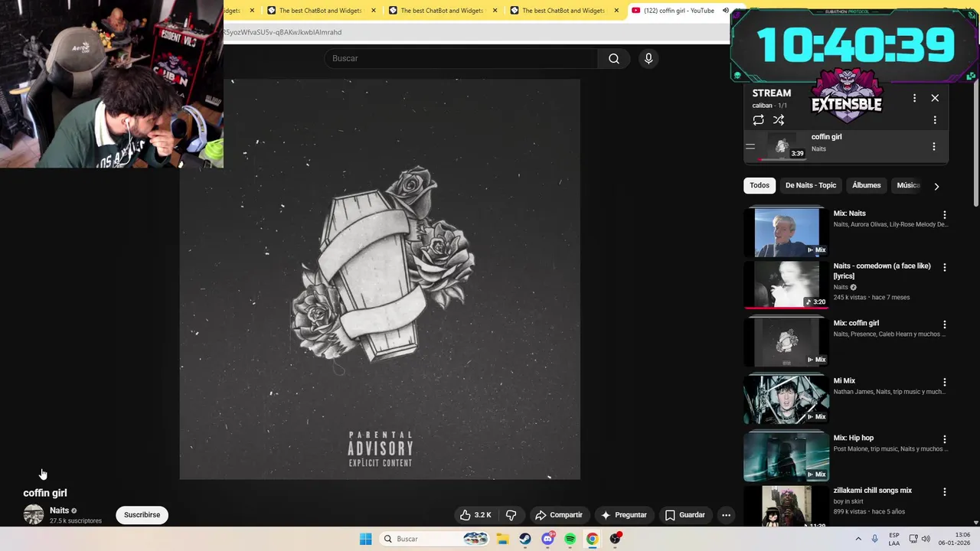Viewport: 980px width, 551px height.
Task: Toggle playlist loop on
Action: (x=758, y=120)
